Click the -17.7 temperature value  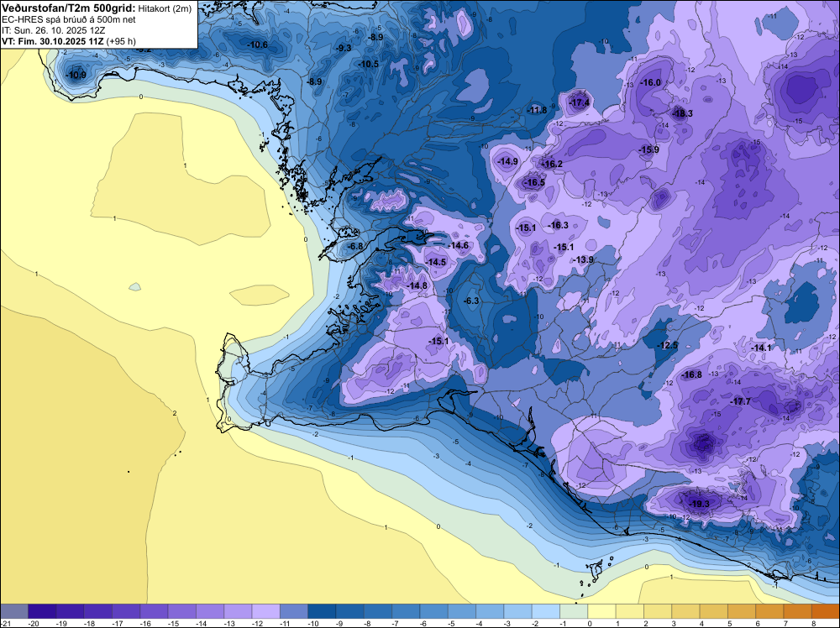pyautogui.click(x=740, y=401)
